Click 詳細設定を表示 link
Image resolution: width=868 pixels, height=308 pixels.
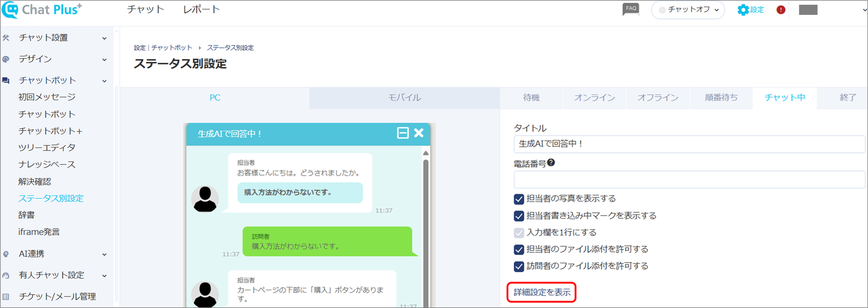542,292
